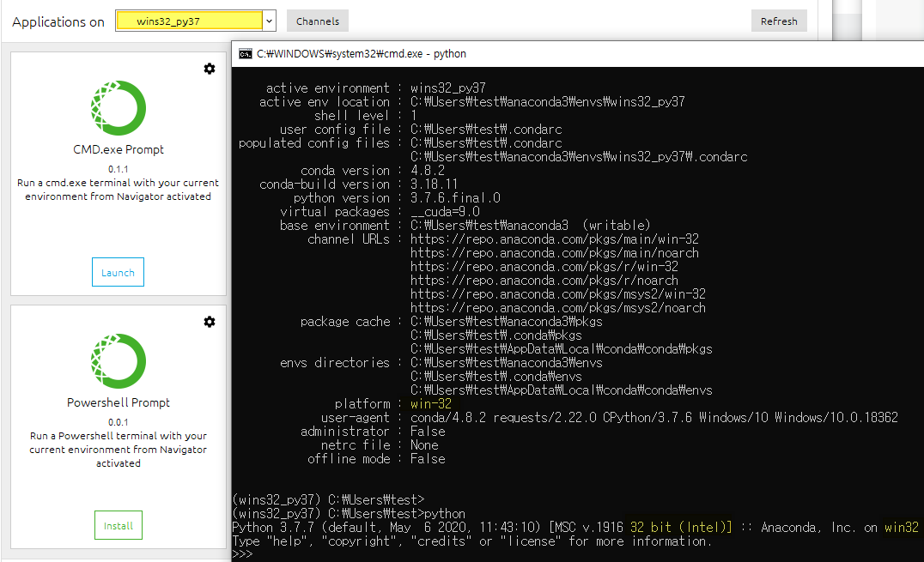Open the Channels dialog

click(x=318, y=21)
